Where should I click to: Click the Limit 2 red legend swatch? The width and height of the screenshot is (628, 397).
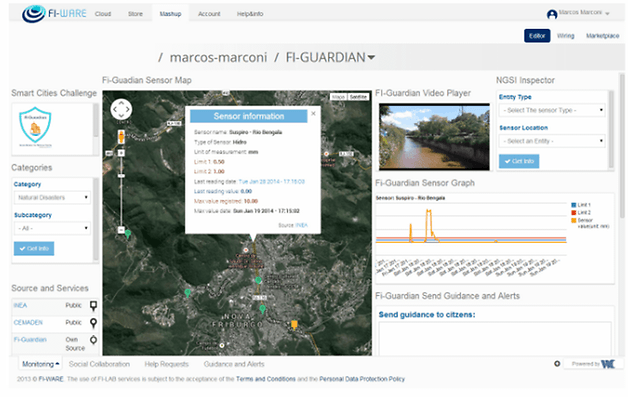[x=574, y=213]
